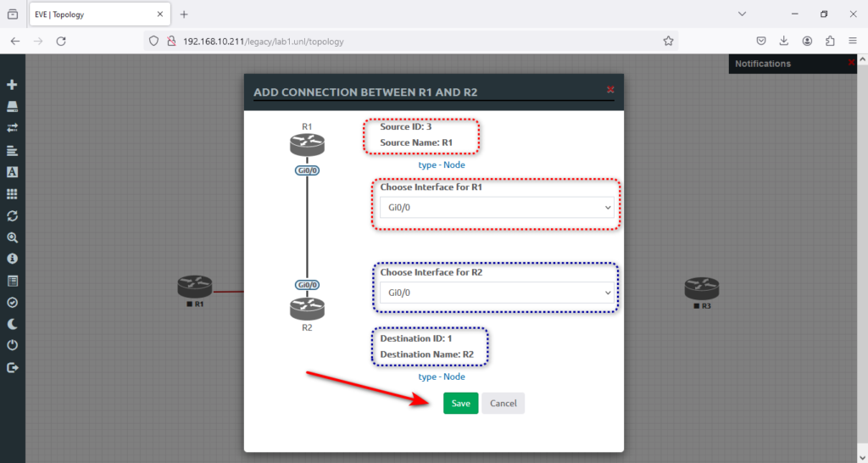Click the address bar URL
The width and height of the screenshot is (868, 463).
tap(264, 42)
